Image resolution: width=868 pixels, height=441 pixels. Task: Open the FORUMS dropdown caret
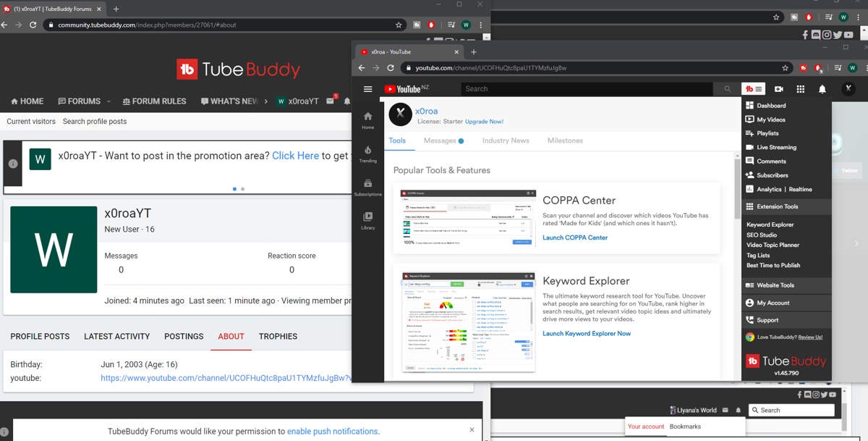[x=109, y=101]
